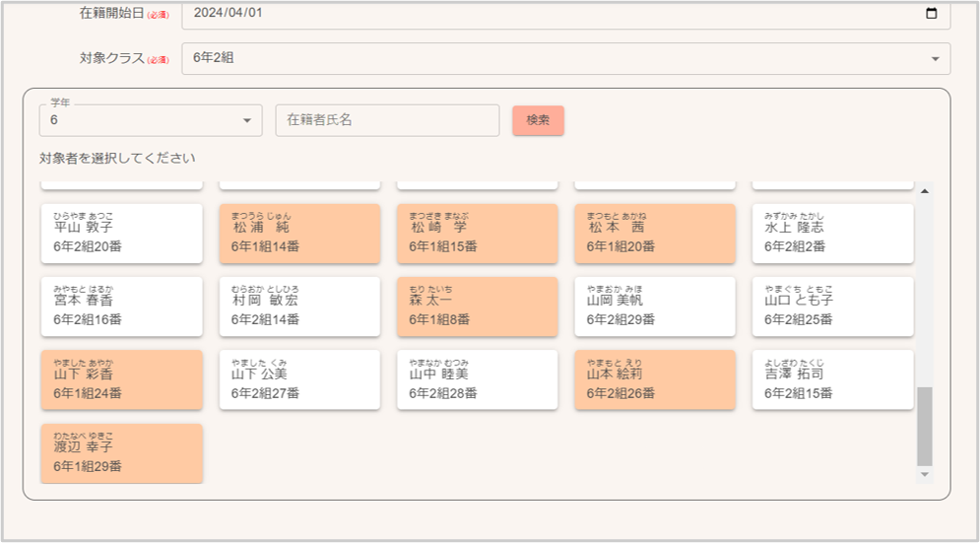The width and height of the screenshot is (980, 543).
Task: Toggle selected card 松本 茜
Action: (655, 234)
